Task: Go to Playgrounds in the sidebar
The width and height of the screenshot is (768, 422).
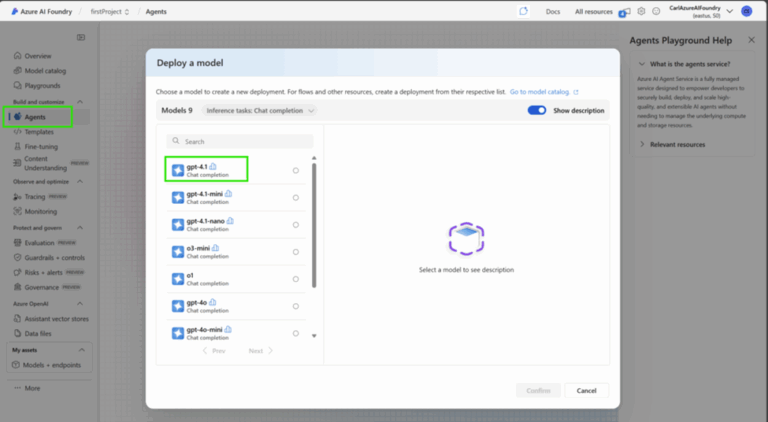Action: (x=42, y=85)
